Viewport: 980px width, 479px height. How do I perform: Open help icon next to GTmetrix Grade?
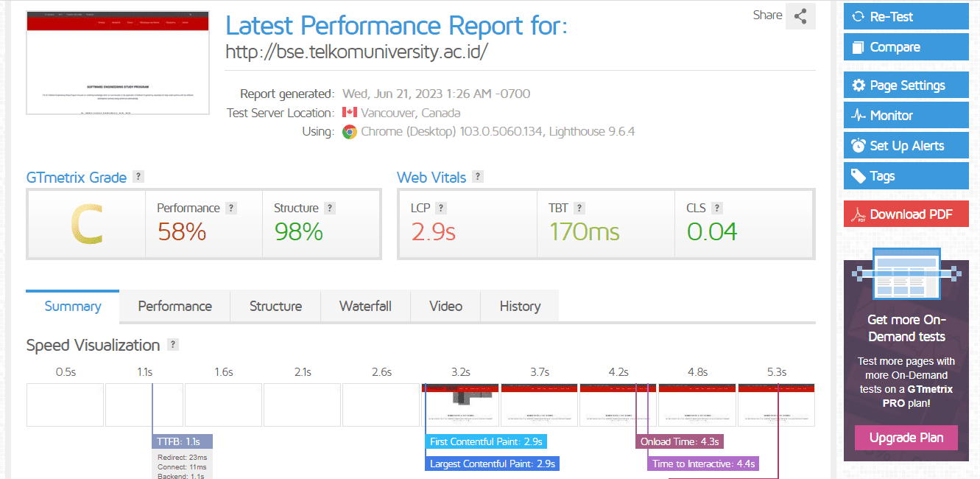coord(138,177)
